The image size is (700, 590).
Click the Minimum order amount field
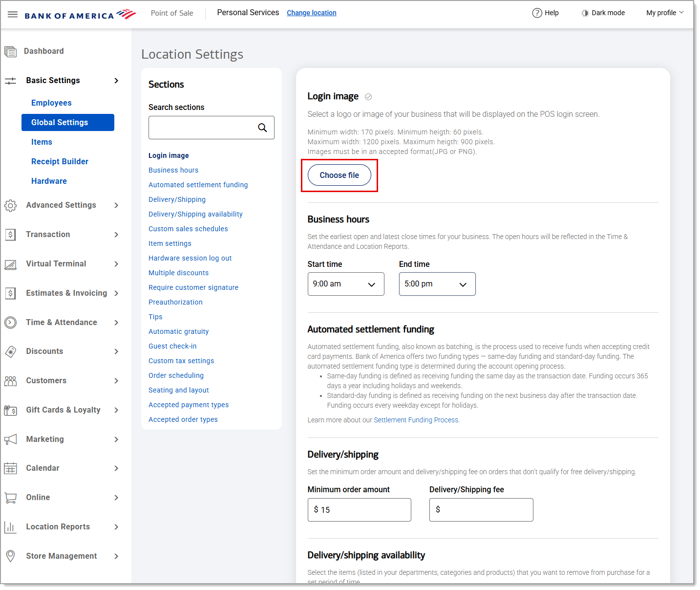pyautogui.click(x=359, y=510)
